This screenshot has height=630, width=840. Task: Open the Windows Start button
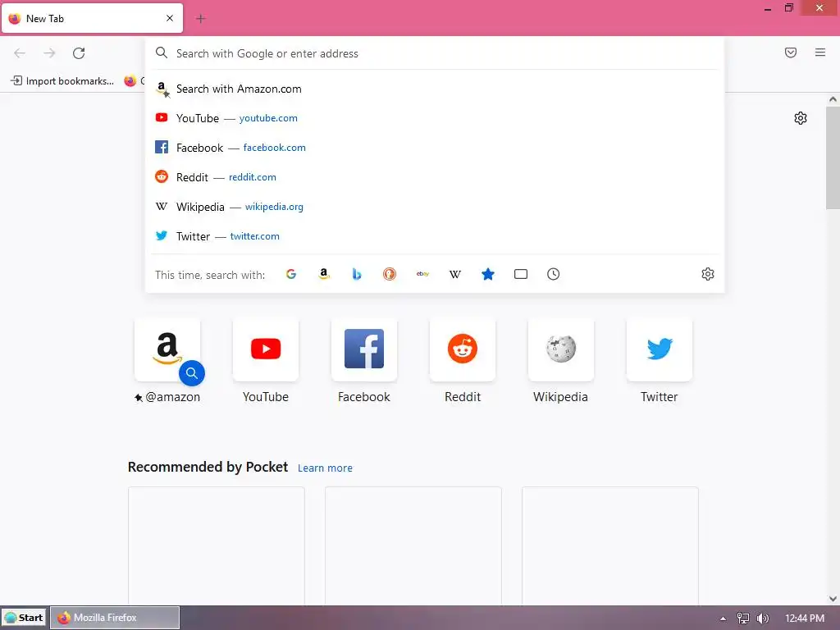pos(24,618)
